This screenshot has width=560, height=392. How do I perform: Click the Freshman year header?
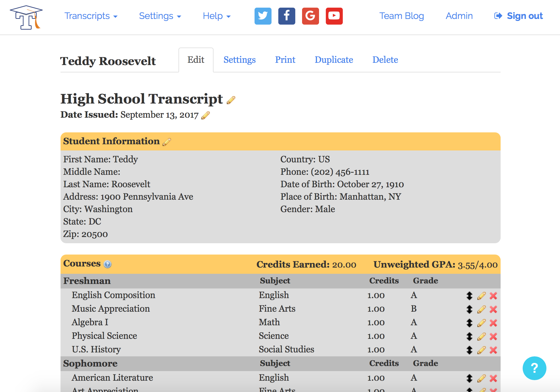coord(87,281)
